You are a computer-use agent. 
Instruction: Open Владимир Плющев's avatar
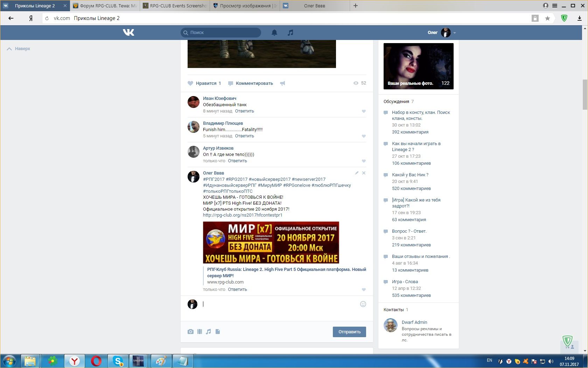194,127
